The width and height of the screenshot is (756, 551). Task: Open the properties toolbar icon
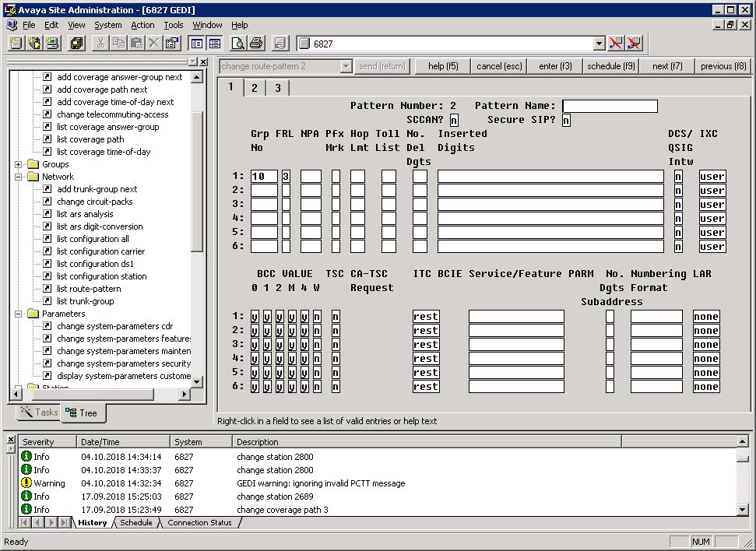tap(171, 44)
